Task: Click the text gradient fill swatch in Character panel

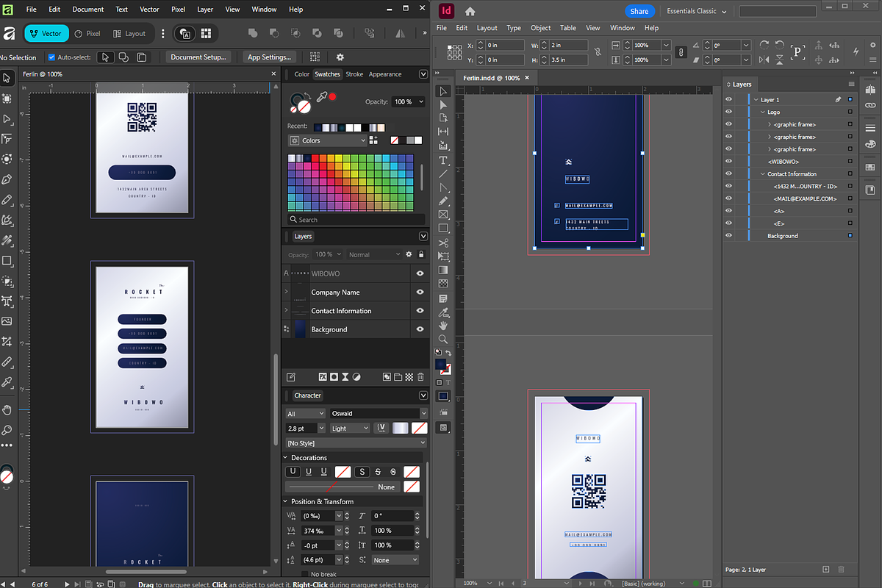Action: coord(401,429)
